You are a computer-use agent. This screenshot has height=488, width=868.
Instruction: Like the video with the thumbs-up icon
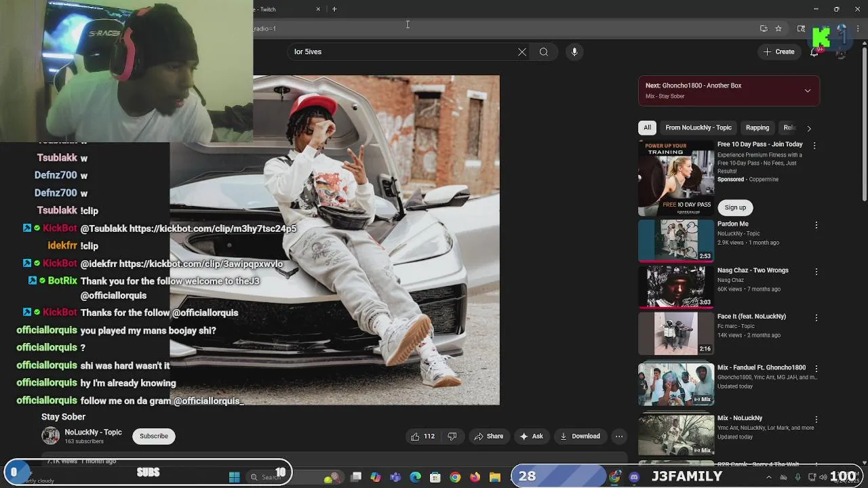[x=422, y=436]
